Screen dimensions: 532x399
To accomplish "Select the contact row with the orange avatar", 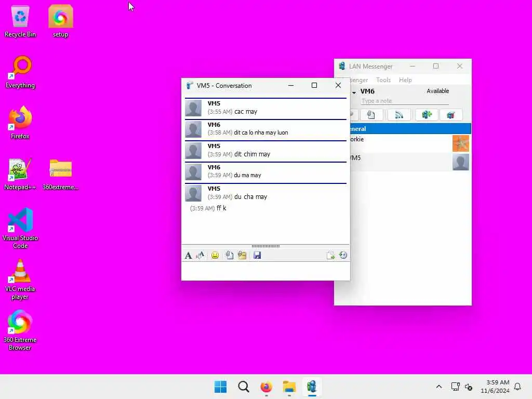I will click(410, 143).
